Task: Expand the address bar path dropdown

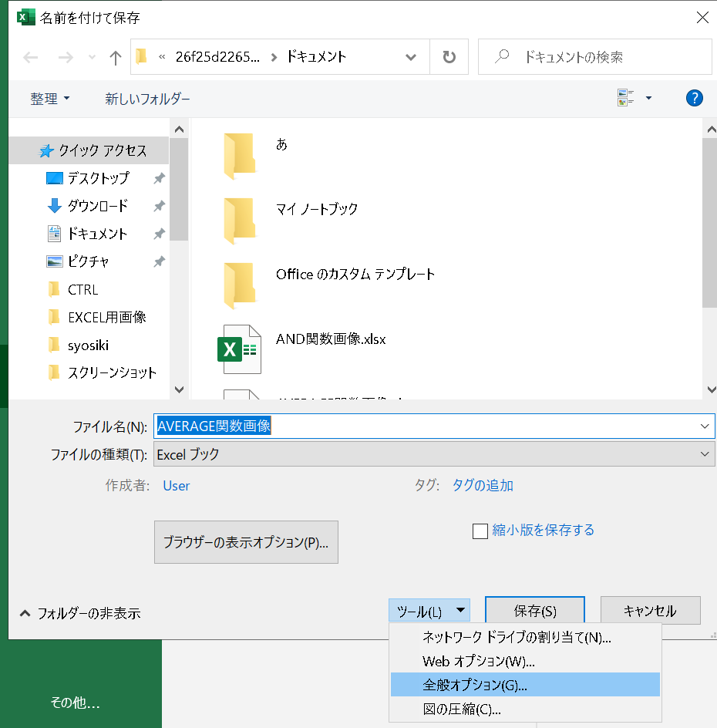Action: click(410, 57)
